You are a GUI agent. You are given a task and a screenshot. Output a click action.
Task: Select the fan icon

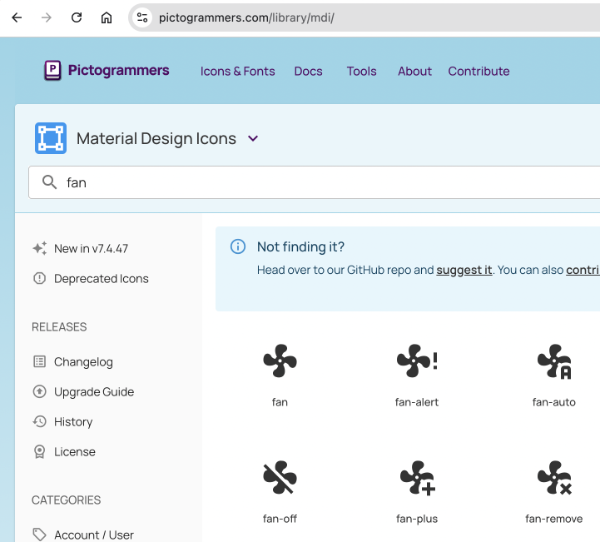280,361
